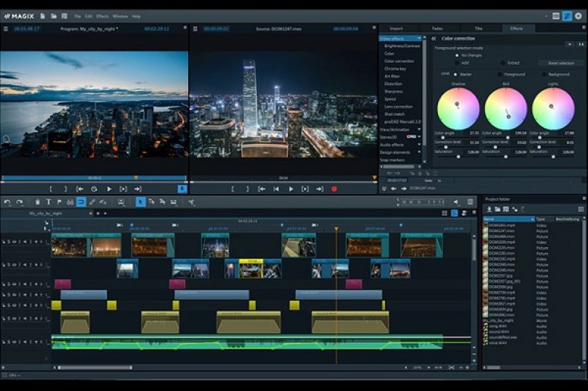Play the program monitor preview

click(109, 190)
